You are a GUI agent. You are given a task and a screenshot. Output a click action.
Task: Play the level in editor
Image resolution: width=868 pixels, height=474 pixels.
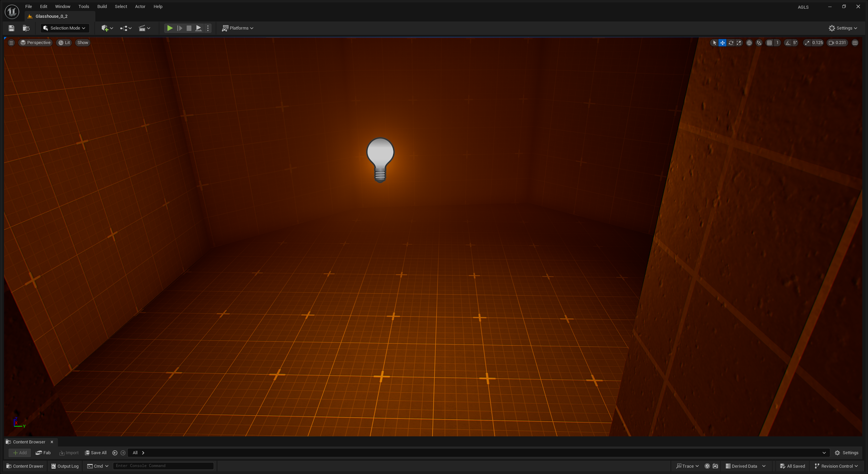pos(170,28)
